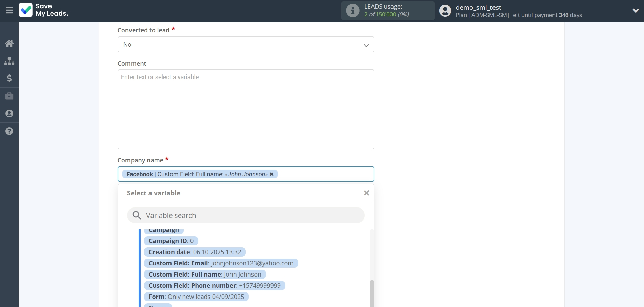Remove the Full name variable tag
The image size is (644, 307).
click(x=271, y=174)
